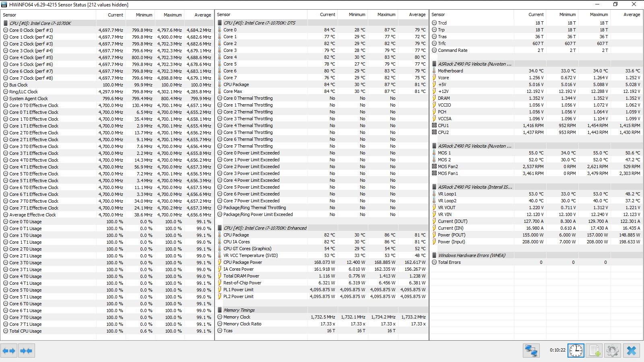644x362 pixels.
Task: Click the icon beside Command Rate
Action: click(x=434, y=50)
